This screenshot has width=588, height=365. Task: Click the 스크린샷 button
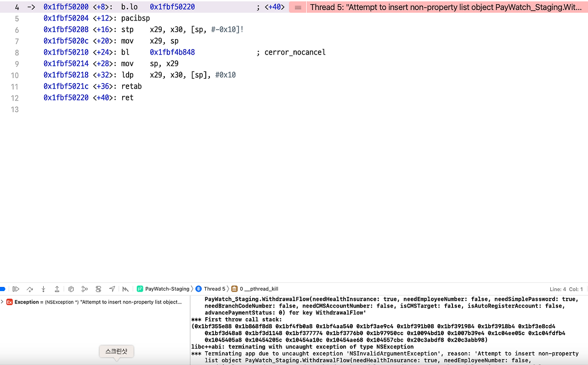pos(116,351)
